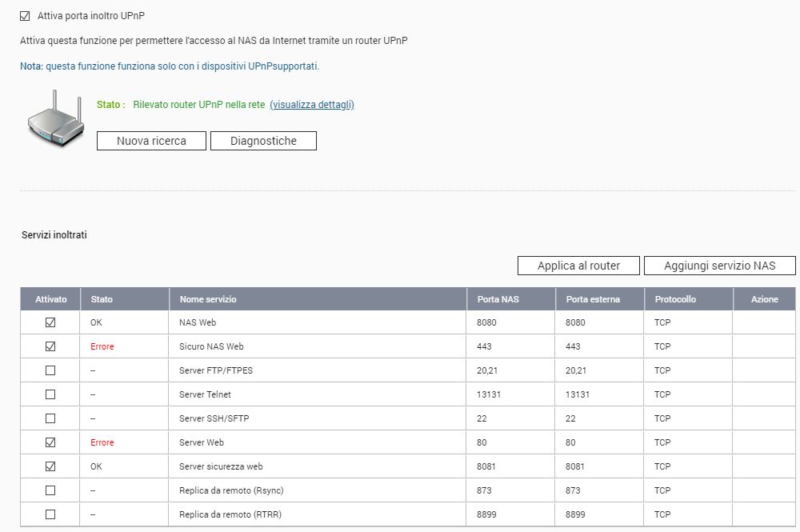
Task: Enable Server FTP/FTPES forwarding checkbox
Action: (50, 370)
